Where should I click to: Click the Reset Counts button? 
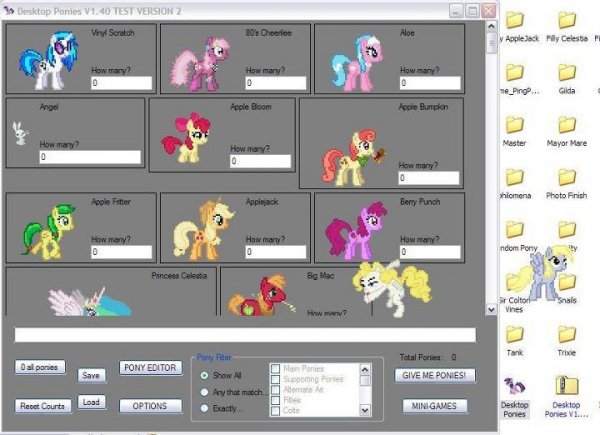pyautogui.click(x=43, y=406)
